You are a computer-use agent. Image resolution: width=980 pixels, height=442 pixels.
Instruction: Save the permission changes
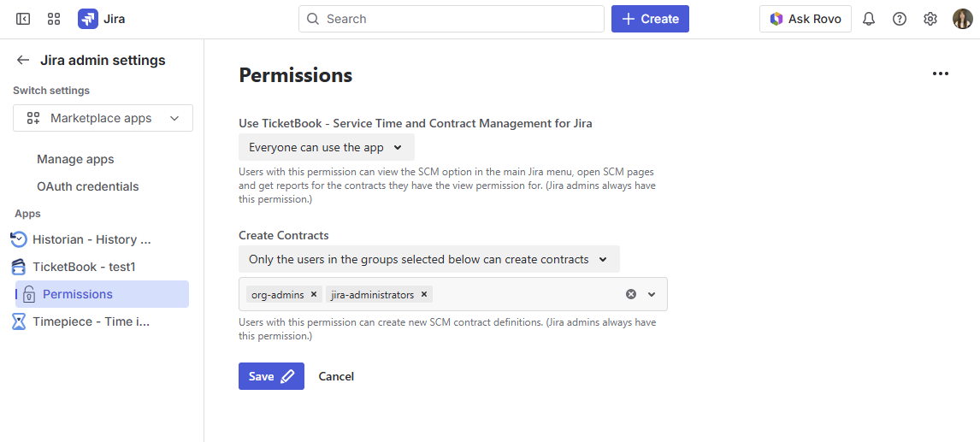[x=270, y=376]
